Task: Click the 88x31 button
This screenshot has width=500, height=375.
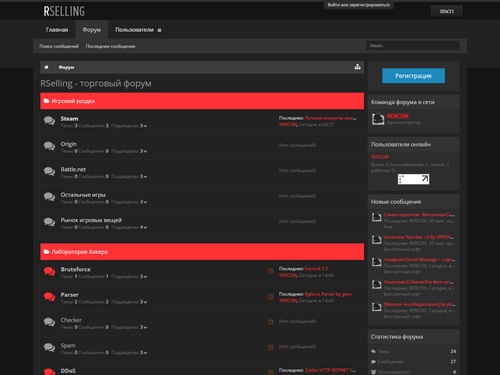Action: tap(447, 11)
